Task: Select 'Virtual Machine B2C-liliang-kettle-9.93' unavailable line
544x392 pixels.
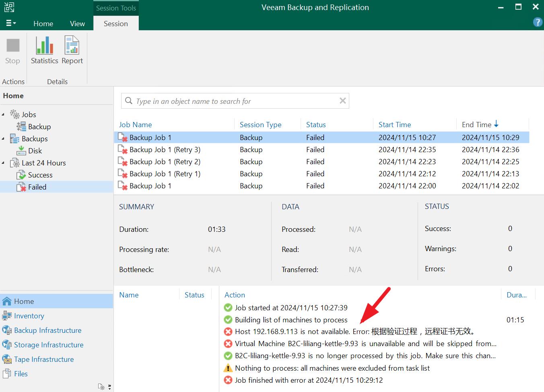Action: 365,344
